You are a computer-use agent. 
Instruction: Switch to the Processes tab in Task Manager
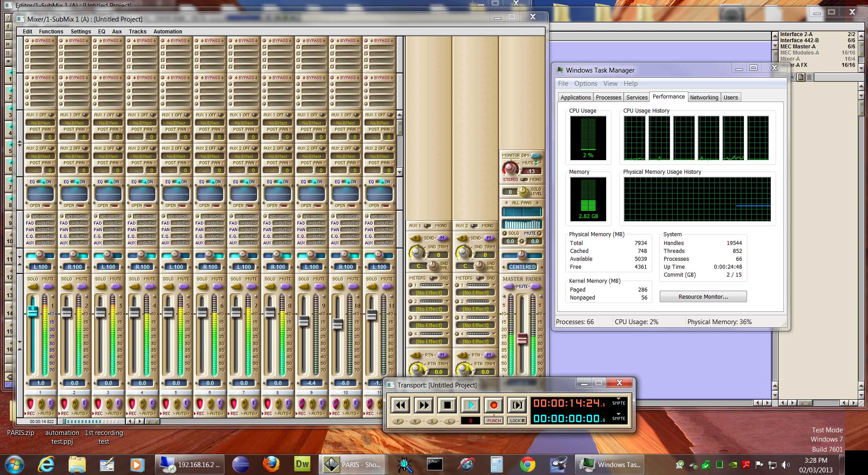click(608, 98)
